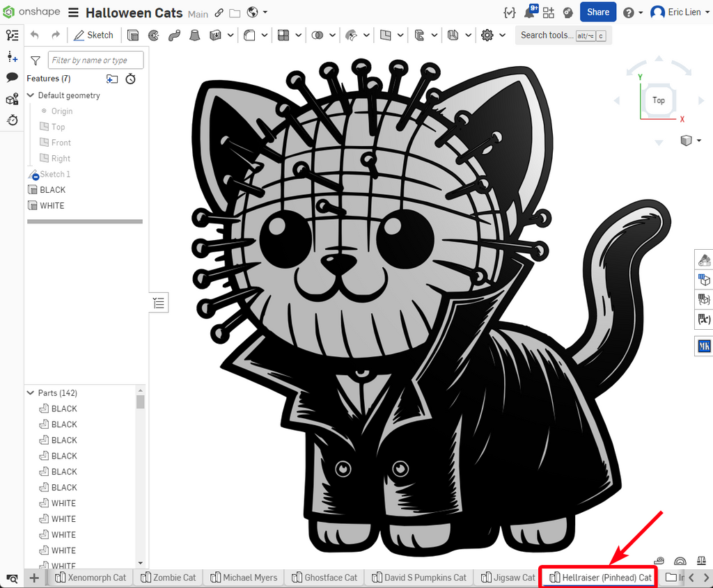Click the Share button
This screenshot has width=713, height=588.
point(597,13)
